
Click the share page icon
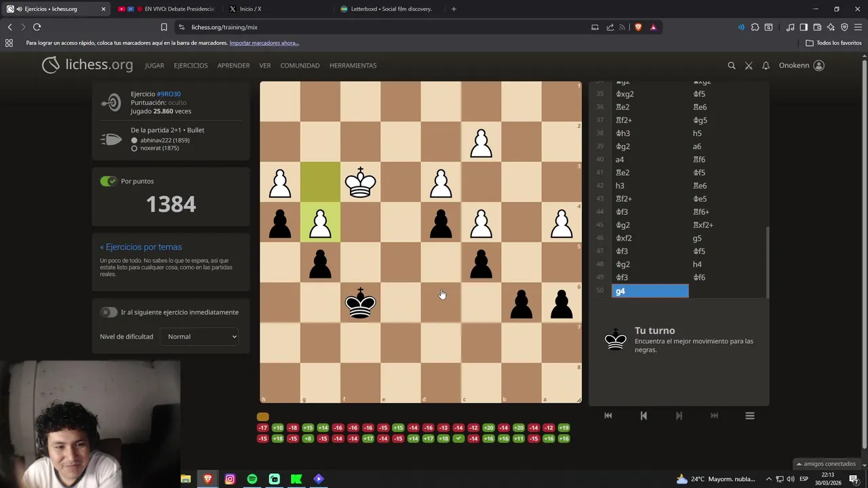(x=610, y=27)
